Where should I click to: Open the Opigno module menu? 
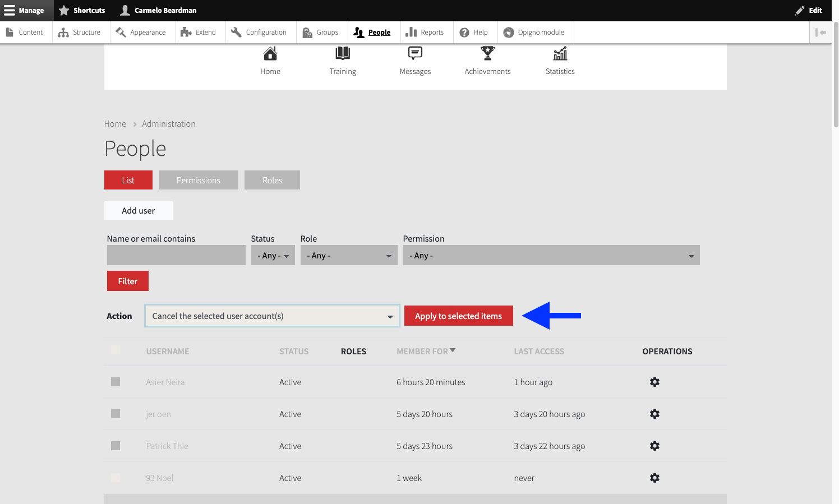534,33
